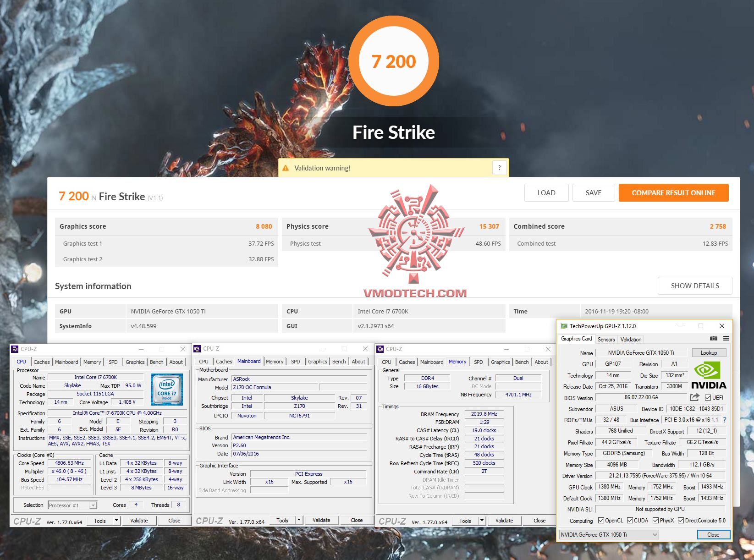Click the Intel Core i7 badge in CPU-Z
This screenshot has width=754, height=560.
(x=167, y=389)
